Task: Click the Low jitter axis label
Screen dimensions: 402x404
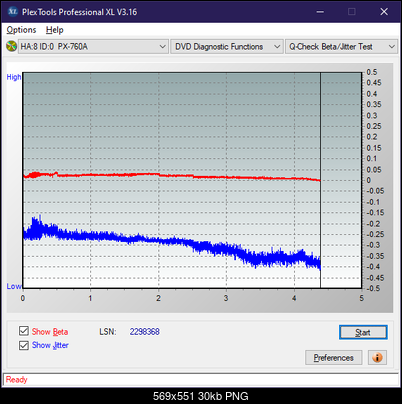Action: (14, 286)
